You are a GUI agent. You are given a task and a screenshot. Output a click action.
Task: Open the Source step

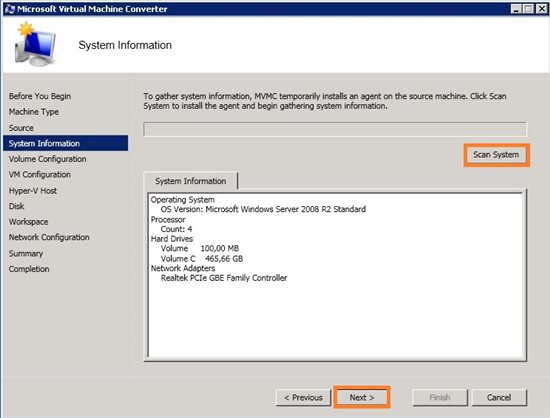21,128
